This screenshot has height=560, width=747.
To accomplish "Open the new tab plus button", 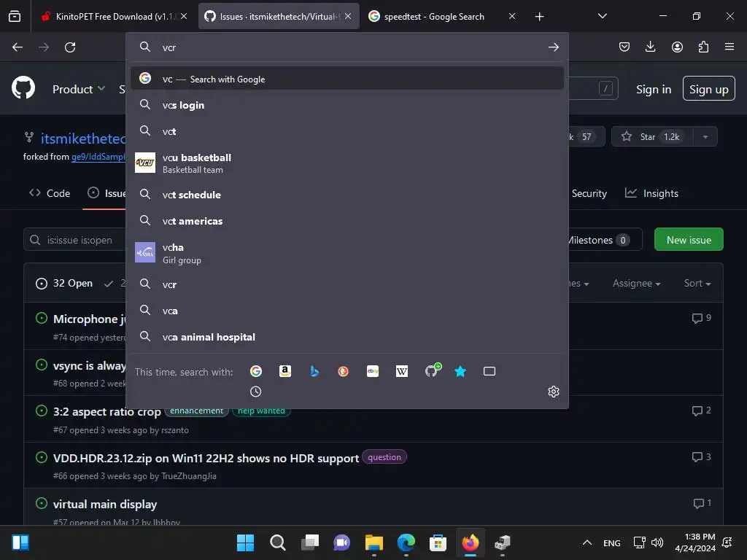I will point(539,17).
